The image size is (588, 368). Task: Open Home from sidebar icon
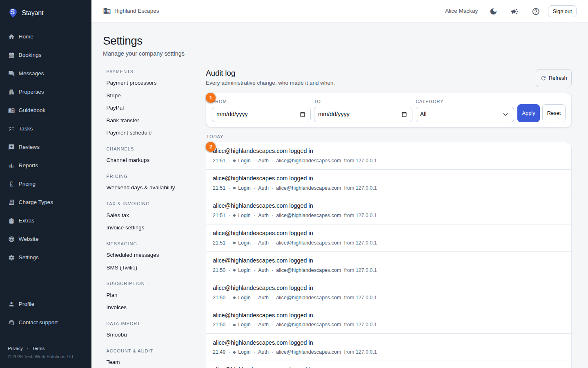pyautogui.click(x=11, y=37)
